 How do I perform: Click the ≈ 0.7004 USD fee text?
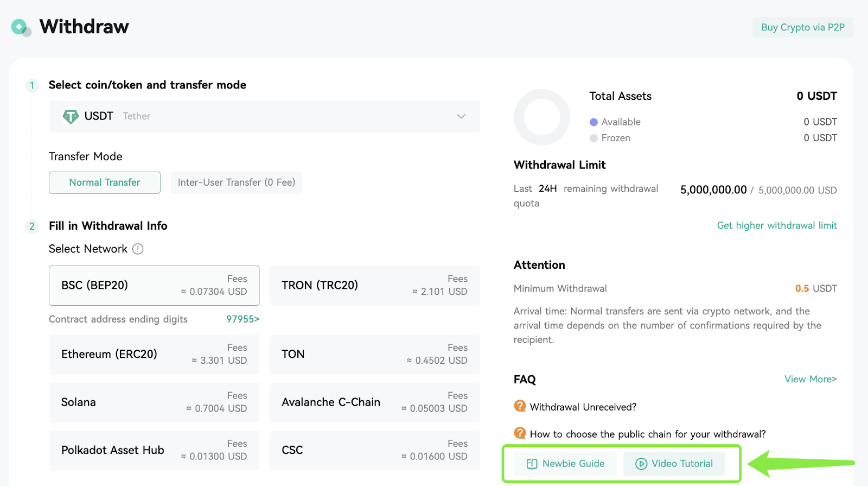click(x=216, y=408)
